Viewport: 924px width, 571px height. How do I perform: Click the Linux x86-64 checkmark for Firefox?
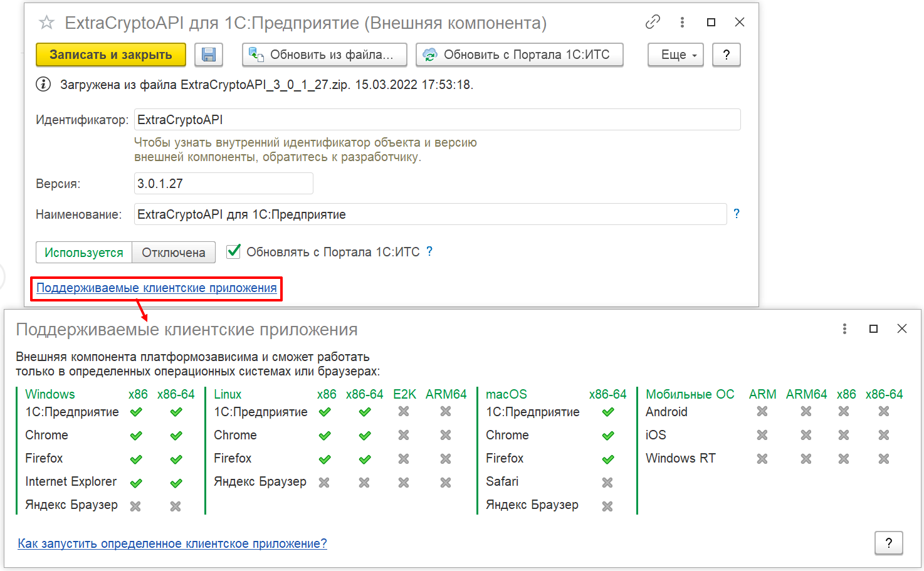365,459
